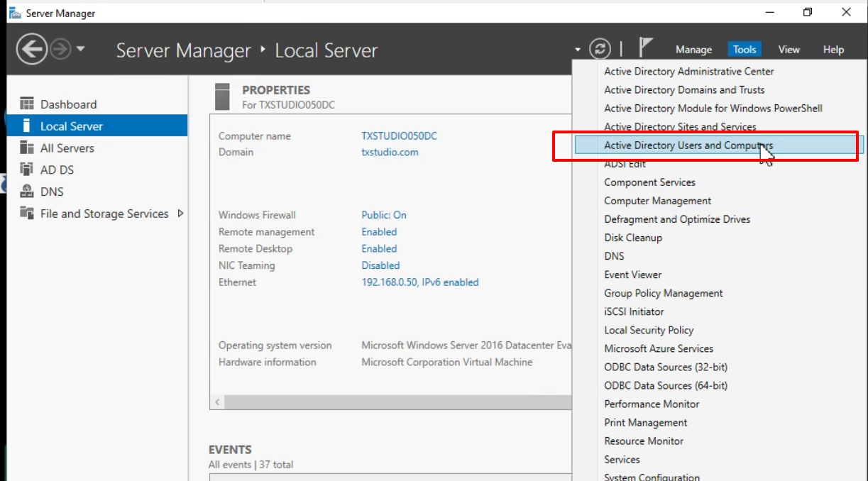Click the Remote Desktop Enabled link
Image resolution: width=868 pixels, height=481 pixels.
click(x=379, y=249)
